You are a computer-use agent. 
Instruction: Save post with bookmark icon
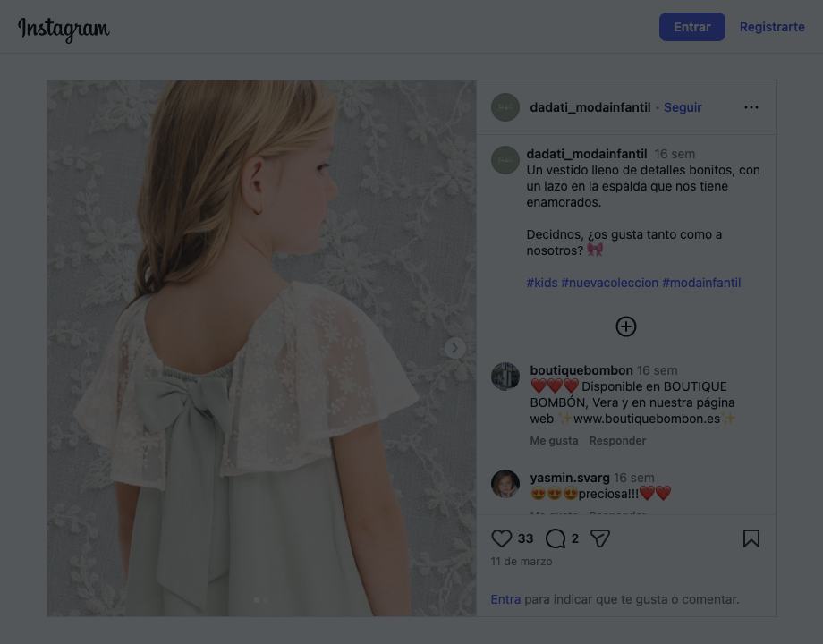click(751, 538)
